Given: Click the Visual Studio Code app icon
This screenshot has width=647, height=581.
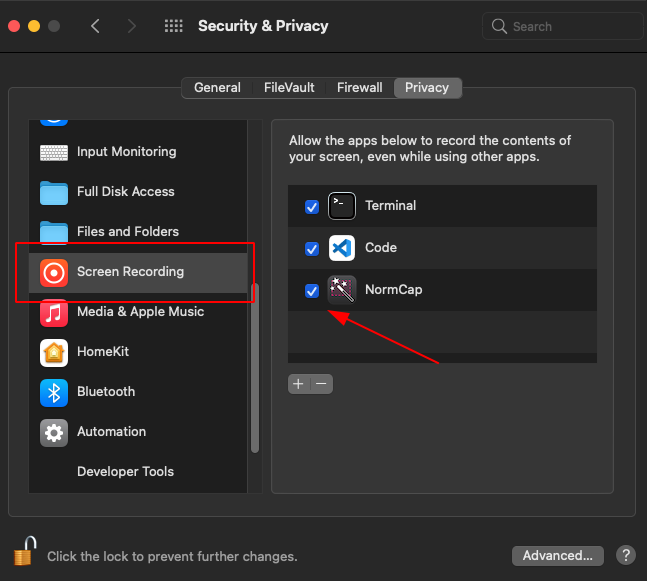Looking at the screenshot, I should click(x=342, y=248).
